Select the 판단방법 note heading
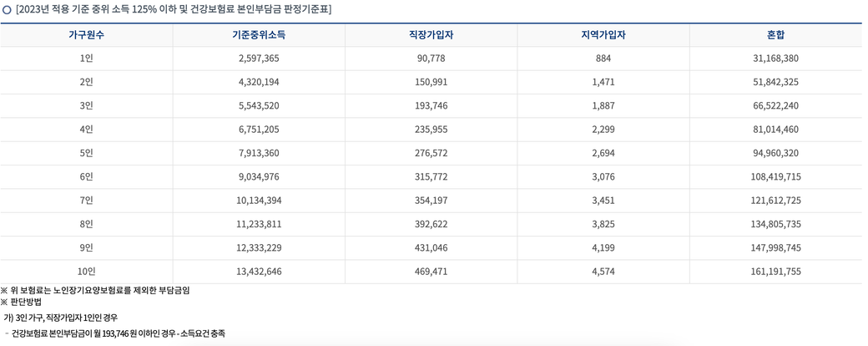Viewport: 868px width, 346px height. coord(26,302)
